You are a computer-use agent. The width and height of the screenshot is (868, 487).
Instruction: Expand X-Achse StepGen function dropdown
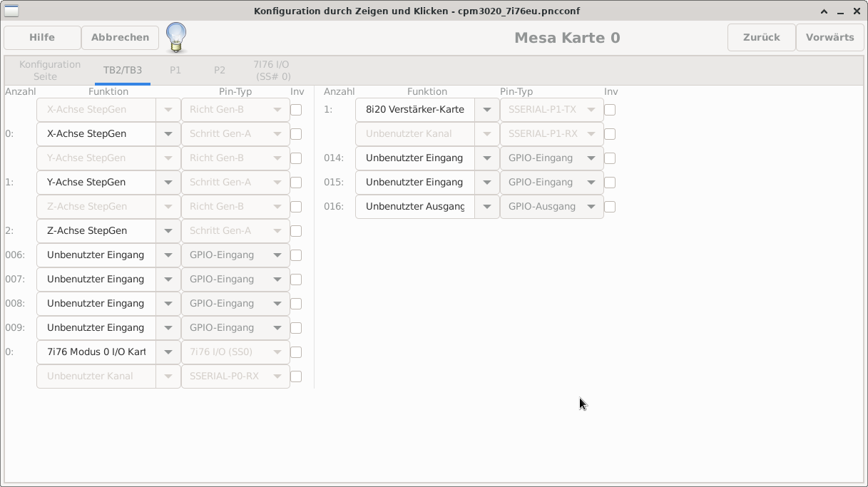[168, 134]
